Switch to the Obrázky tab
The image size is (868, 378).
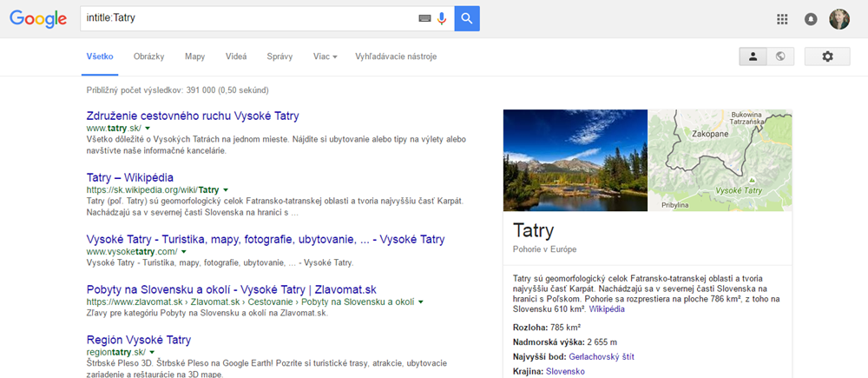tap(149, 56)
